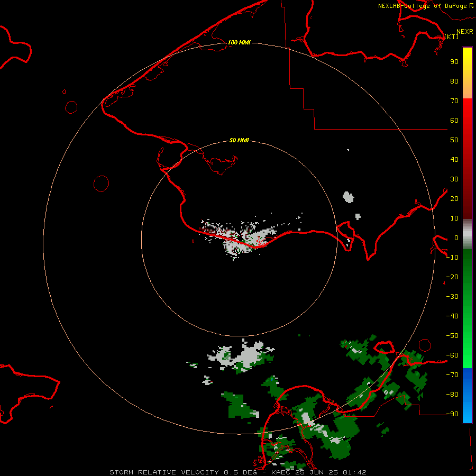
Task: Click the 30 value on velocity scale
Action: coord(454,179)
